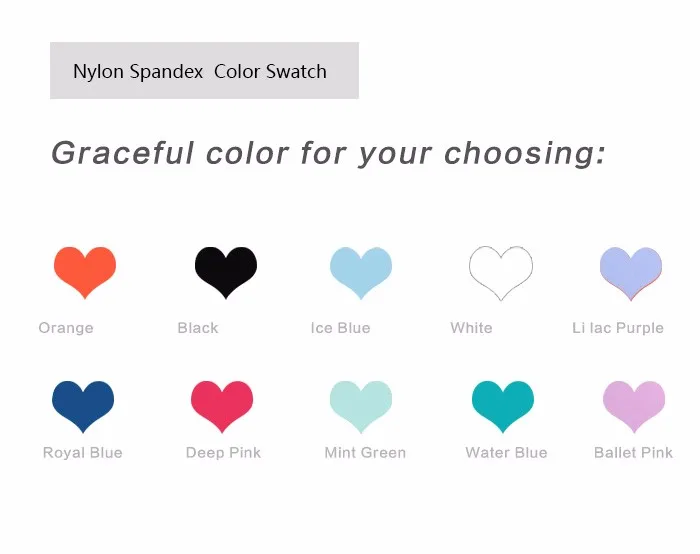
Task: Pick the White heart swatch
Action: tap(500, 270)
